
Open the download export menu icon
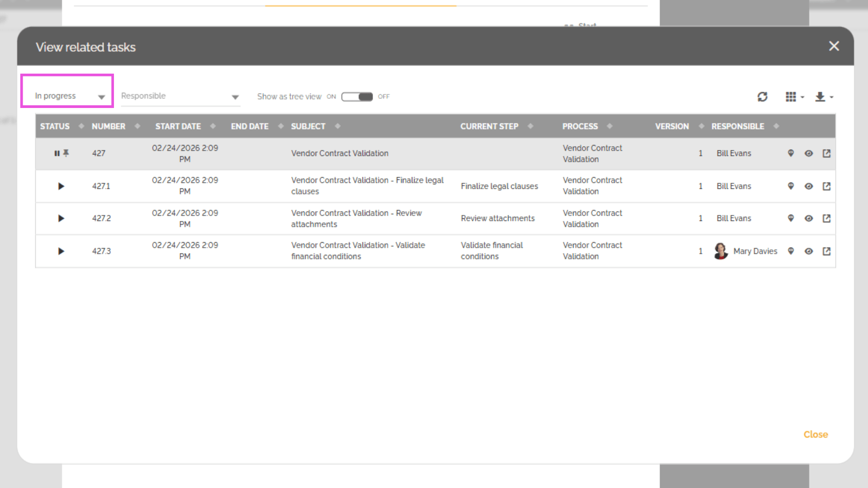pyautogui.click(x=820, y=97)
